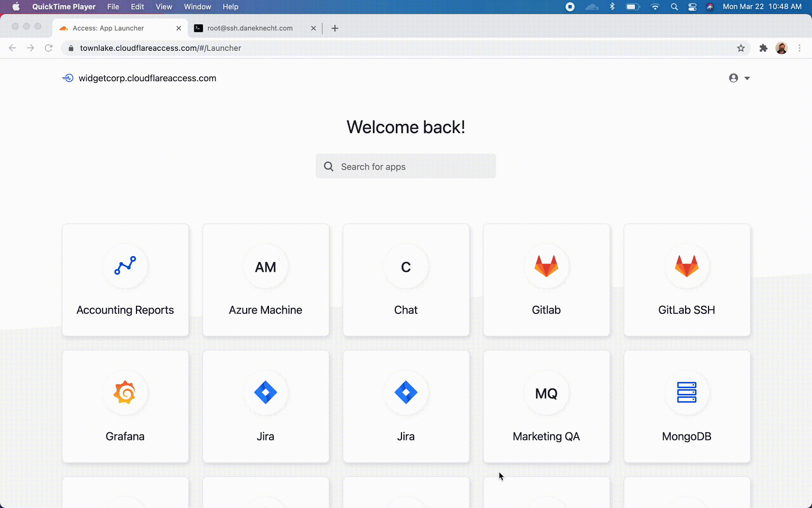Click the GitLab SSH fox logo icon
Screen dimensions: 812x508
click(x=687, y=266)
